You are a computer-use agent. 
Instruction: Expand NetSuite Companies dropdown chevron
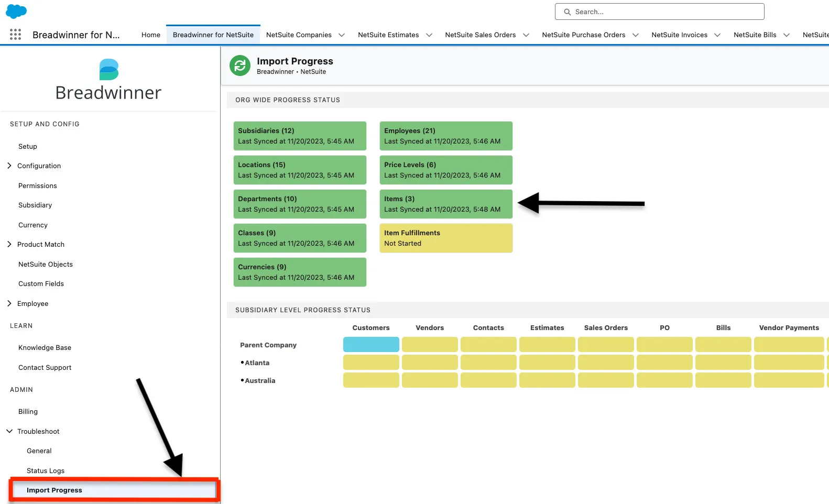(342, 35)
